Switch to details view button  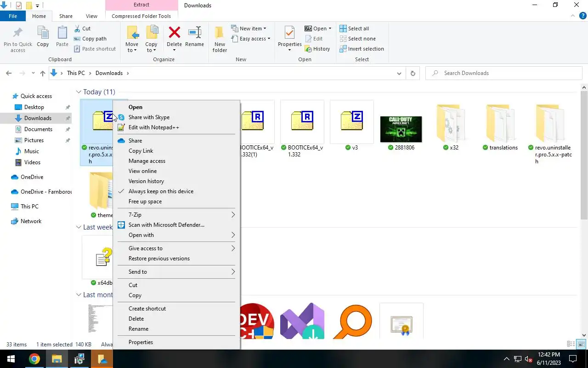point(571,344)
